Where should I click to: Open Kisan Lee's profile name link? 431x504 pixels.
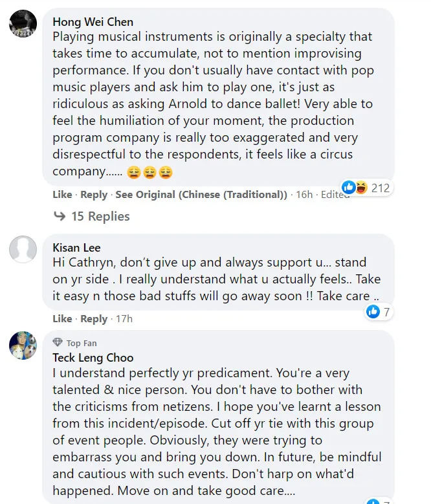point(76,248)
